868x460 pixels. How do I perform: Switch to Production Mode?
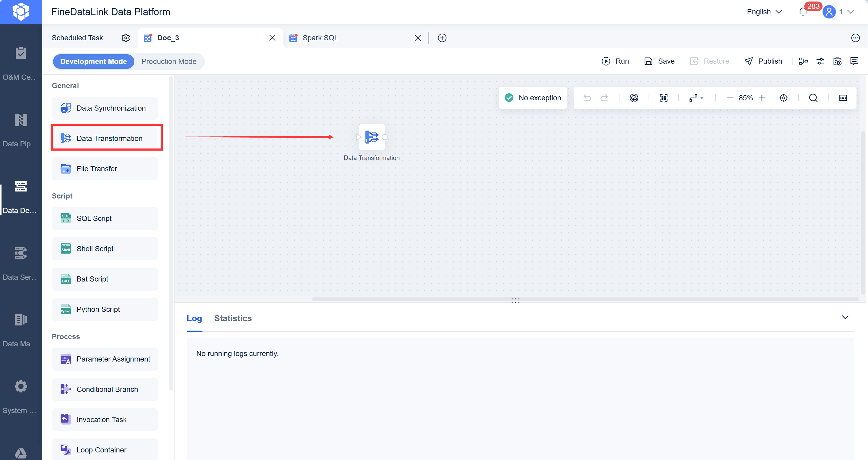tap(169, 61)
